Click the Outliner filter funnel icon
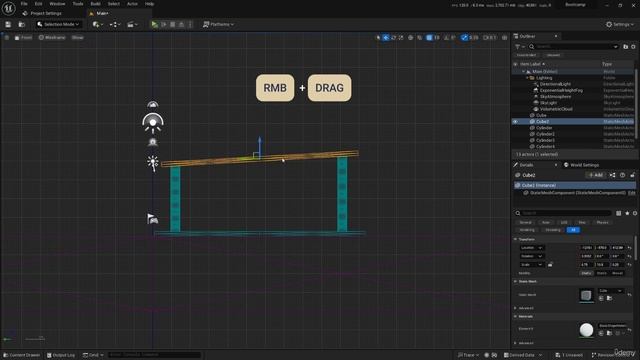This screenshot has width=640, height=360. tap(518, 47)
